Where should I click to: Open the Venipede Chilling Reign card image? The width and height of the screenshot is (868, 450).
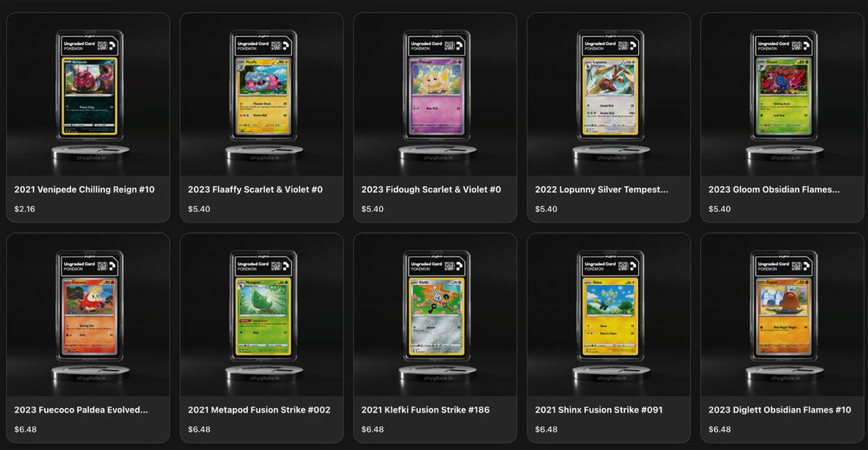click(x=88, y=95)
